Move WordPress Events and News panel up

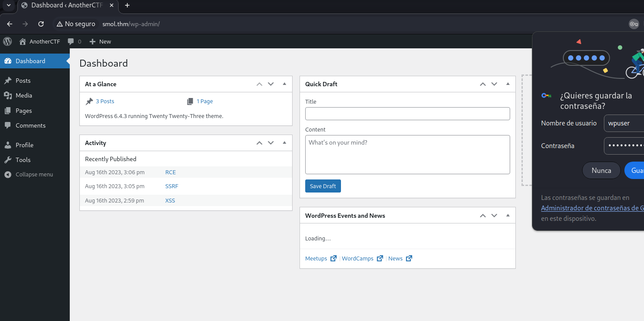483,216
